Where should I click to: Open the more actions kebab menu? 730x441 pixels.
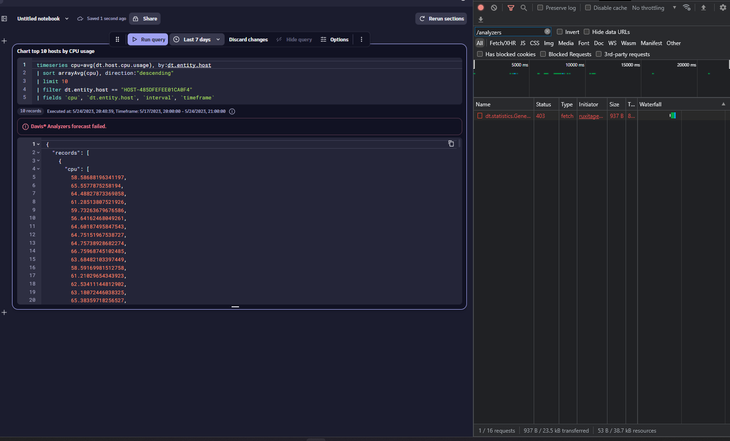click(x=362, y=40)
